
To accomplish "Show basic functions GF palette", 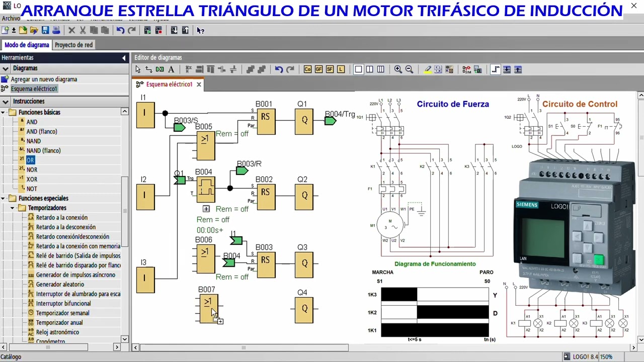I will click(318, 69).
